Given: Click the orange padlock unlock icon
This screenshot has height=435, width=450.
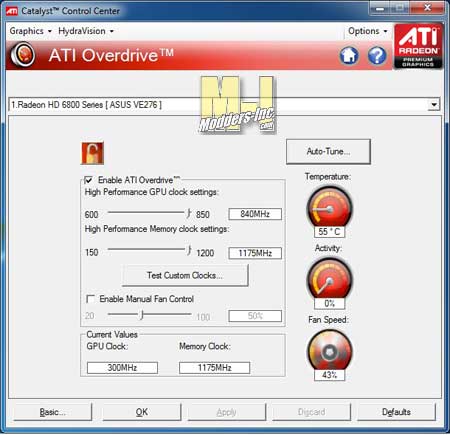Looking at the screenshot, I should coord(92,153).
